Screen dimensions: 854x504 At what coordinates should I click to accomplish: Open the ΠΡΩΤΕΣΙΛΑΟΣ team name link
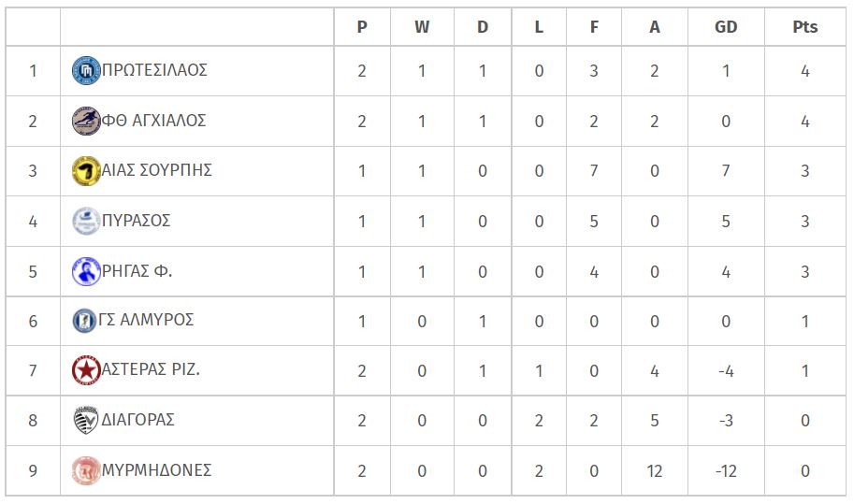coord(154,70)
